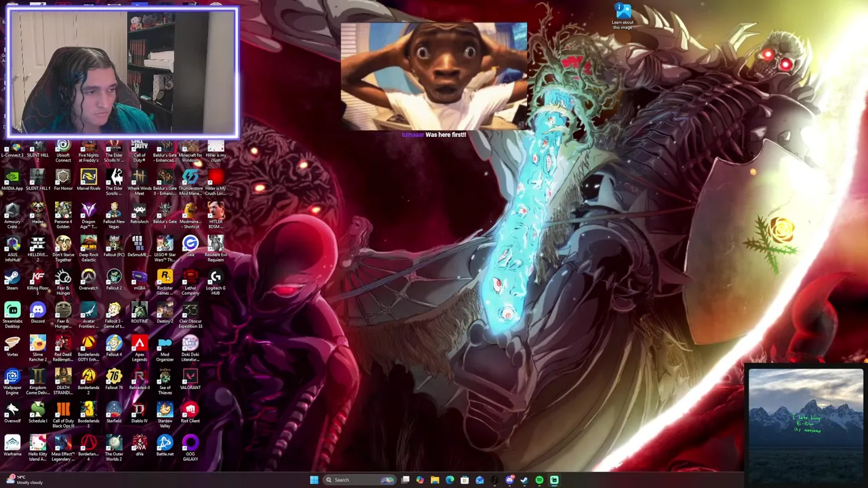
Task: Select the Killing Floor 3 shortcut
Action: point(37,283)
